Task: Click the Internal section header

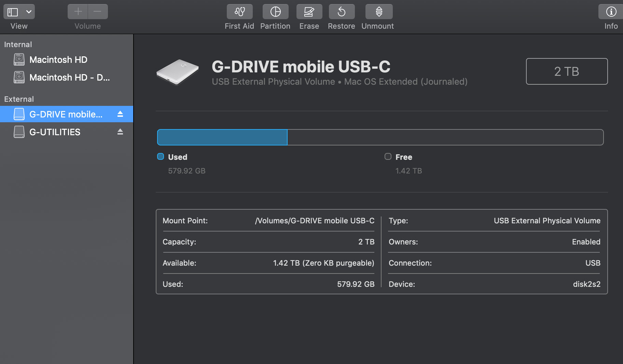Action: pos(18,44)
